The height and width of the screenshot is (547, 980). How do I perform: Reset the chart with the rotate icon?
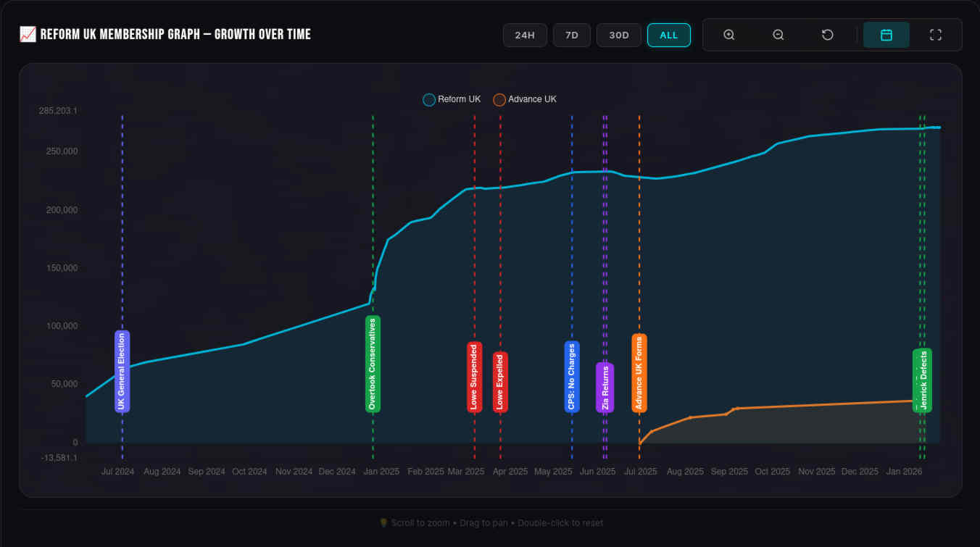pos(827,35)
